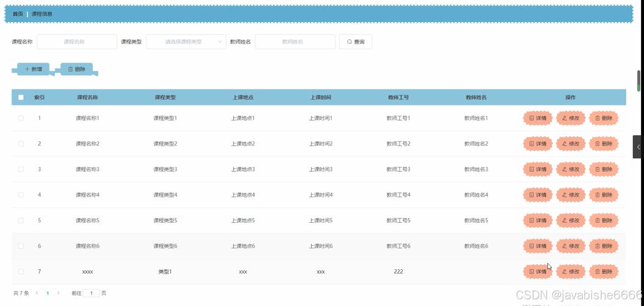This screenshot has width=644, height=306.
Task: Click 删除 in row 课程名称3
Action: pyautogui.click(x=604, y=169)
